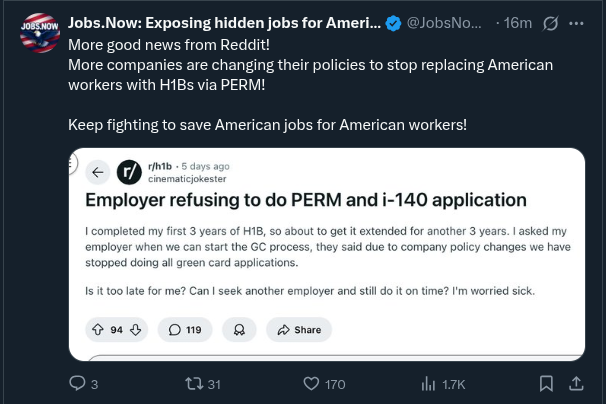Click the Reddit downvote arrow
Image resolution: width=606 pixels, height=404 pixels.
click(x=135, y=329)
